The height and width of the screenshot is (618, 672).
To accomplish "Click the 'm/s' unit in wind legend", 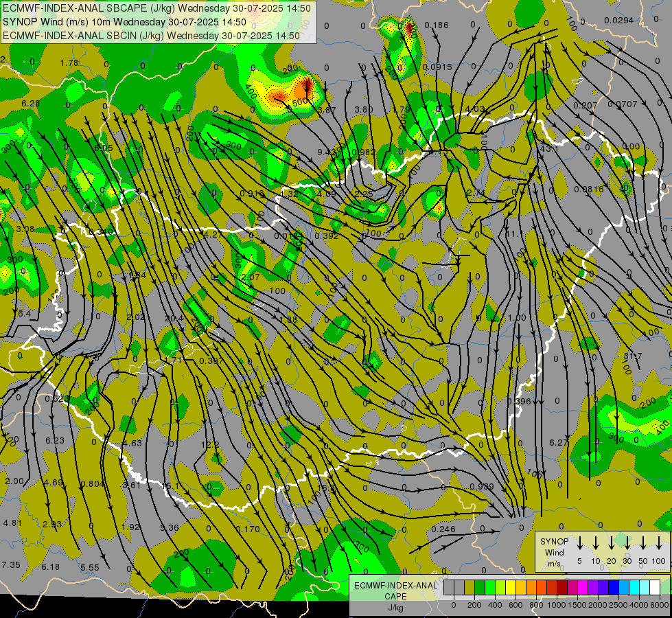I will point(554,564).
